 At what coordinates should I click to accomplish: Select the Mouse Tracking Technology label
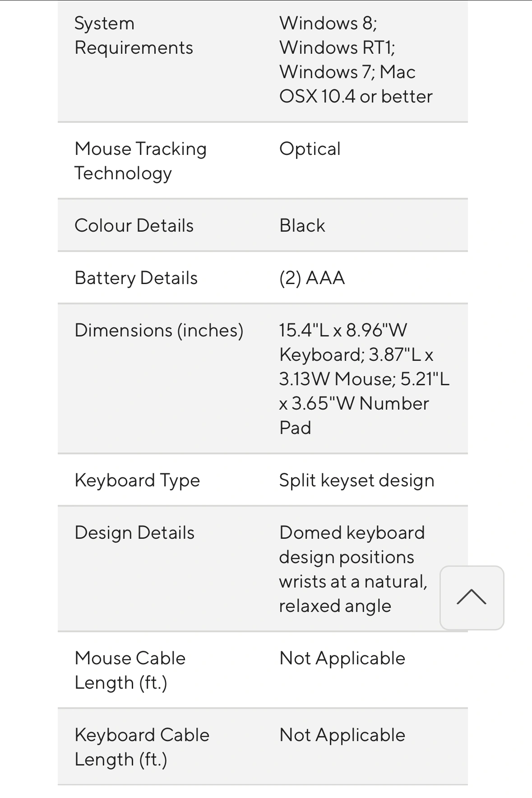pyautogui.click(x=140, y=161)
